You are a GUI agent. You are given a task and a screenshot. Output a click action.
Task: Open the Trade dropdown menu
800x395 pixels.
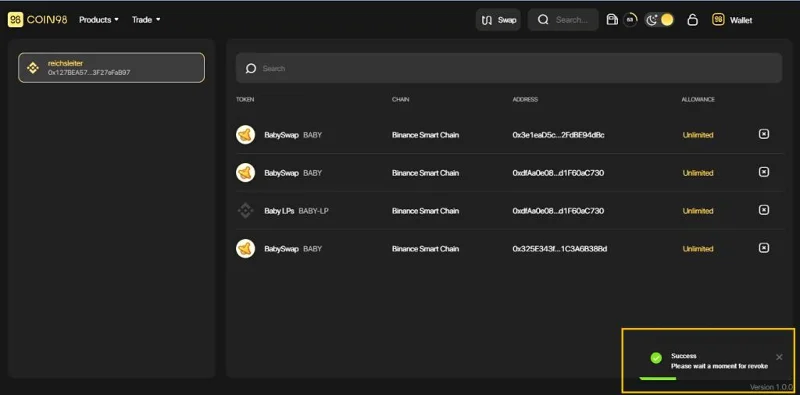146,19
